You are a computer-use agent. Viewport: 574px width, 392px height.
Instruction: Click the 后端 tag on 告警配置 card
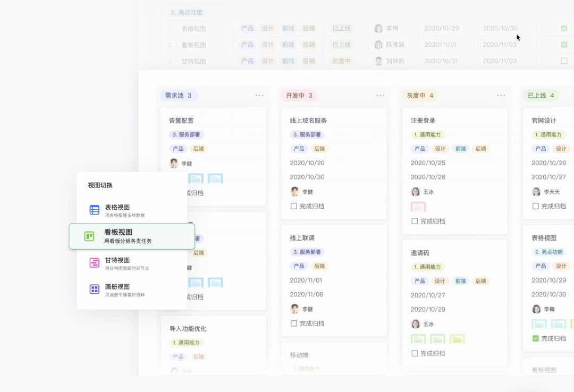(198, 149)
